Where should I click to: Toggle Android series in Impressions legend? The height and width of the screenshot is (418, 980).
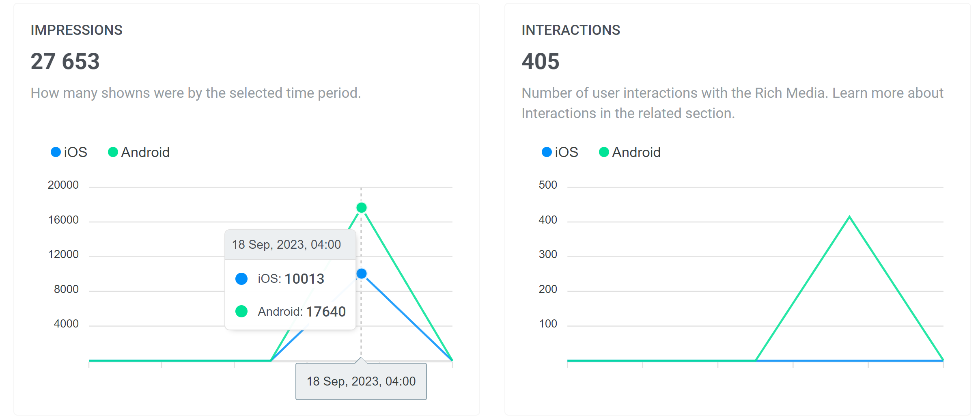click(x=139, y=152)
